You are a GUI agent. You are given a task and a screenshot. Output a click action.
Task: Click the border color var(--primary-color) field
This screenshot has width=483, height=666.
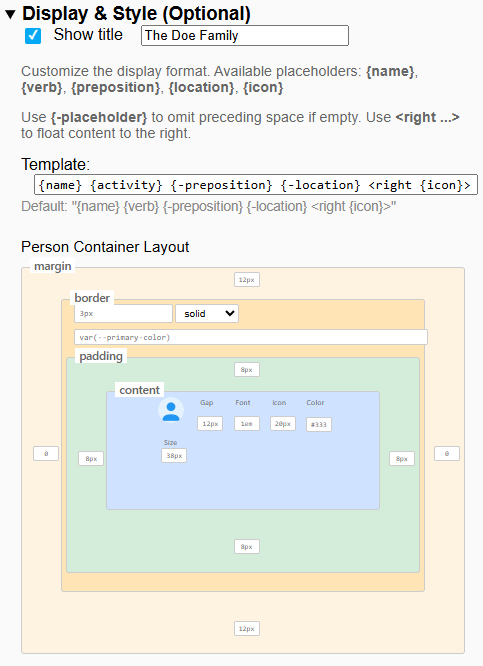pos(251,337)
